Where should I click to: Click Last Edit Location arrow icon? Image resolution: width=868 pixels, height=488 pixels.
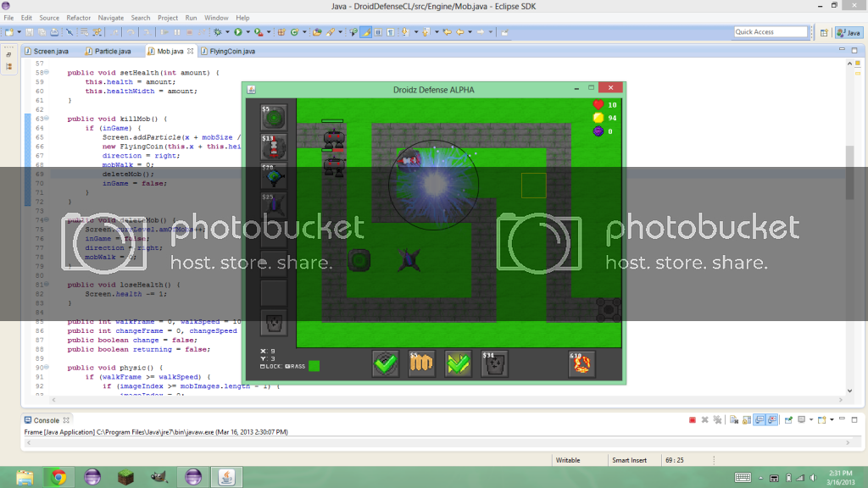448,32
